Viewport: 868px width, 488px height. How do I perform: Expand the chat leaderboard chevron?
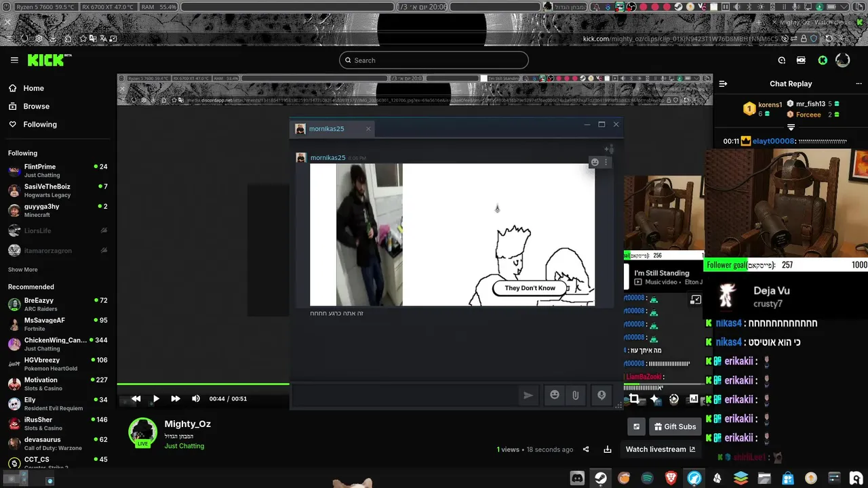(791, 127)
